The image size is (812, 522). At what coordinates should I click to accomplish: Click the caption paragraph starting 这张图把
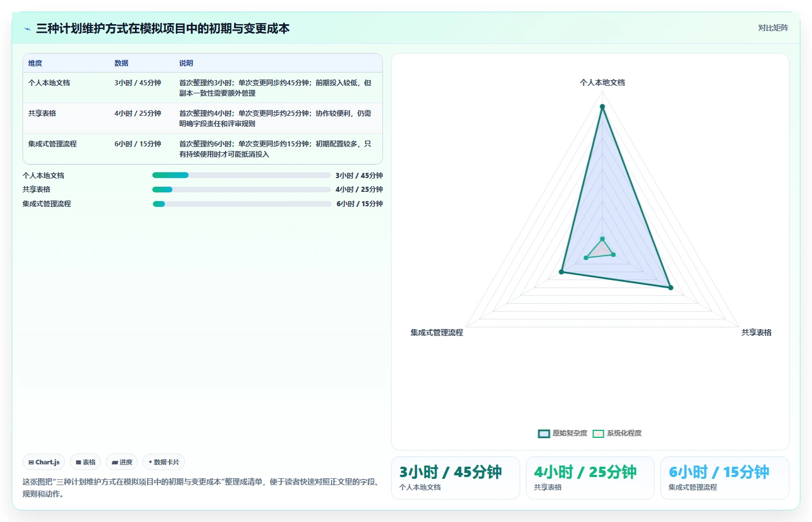coord(200,488)
